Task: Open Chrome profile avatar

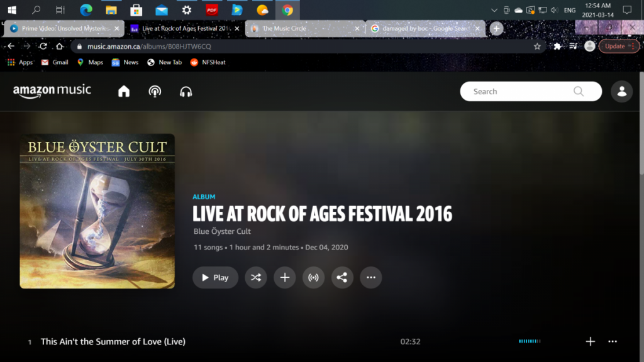Action: coord(590,47)
